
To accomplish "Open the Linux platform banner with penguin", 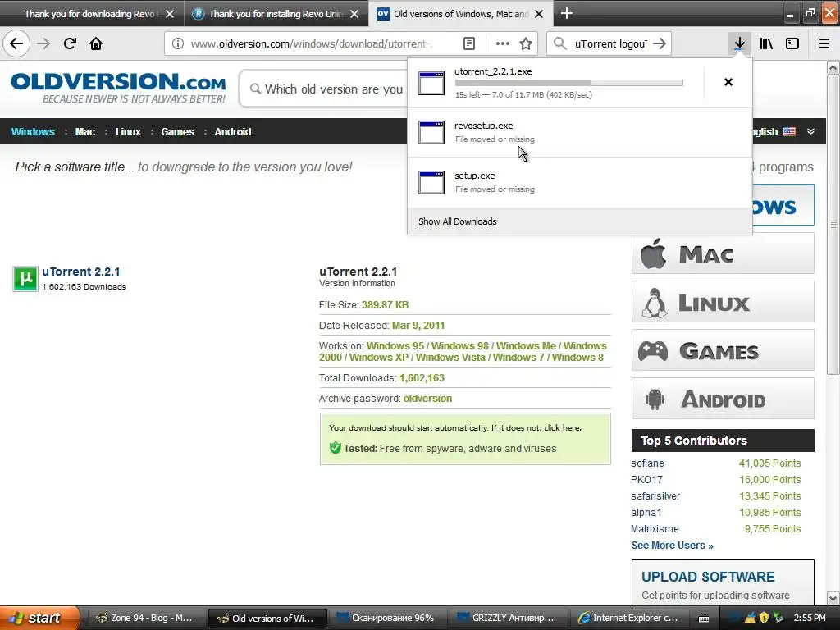I will coord(723,302).
